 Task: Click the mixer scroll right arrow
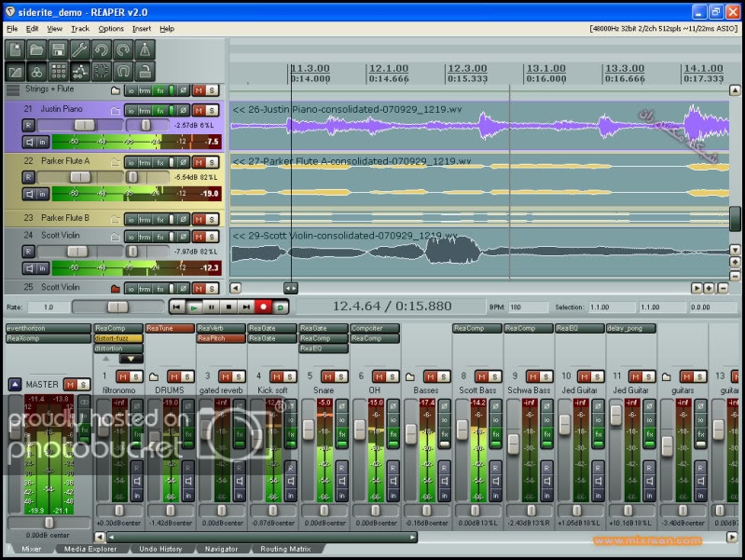pos(732,538)
